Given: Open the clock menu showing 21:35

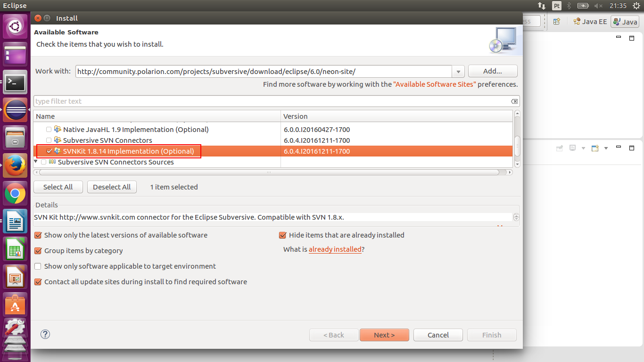Looking at the screenshot, I should [618, 5].
